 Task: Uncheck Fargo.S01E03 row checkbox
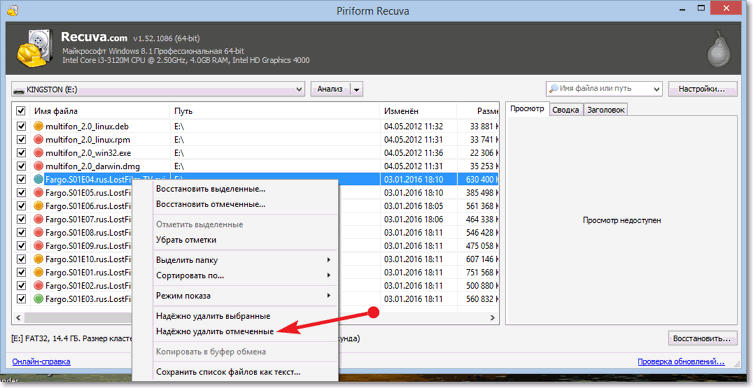(x=21, y=299)
